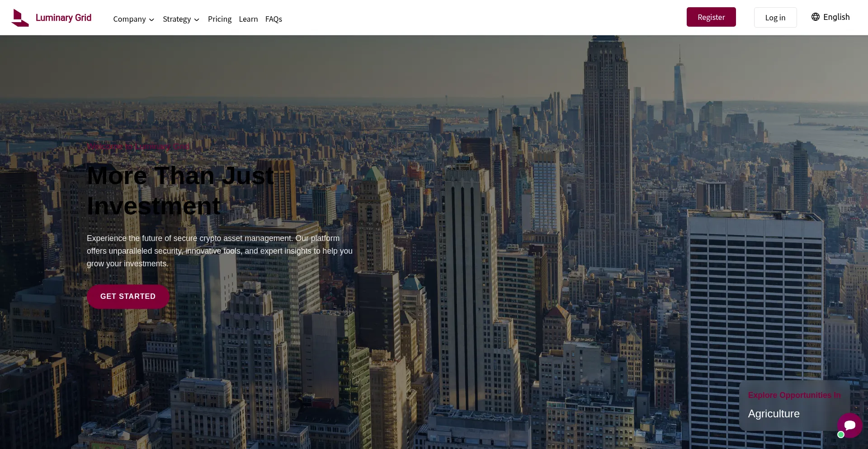Image resolution: width=868 pixels, height=449 pixels.
Task: Open the FAQs page
Action: tap(274, 19)
